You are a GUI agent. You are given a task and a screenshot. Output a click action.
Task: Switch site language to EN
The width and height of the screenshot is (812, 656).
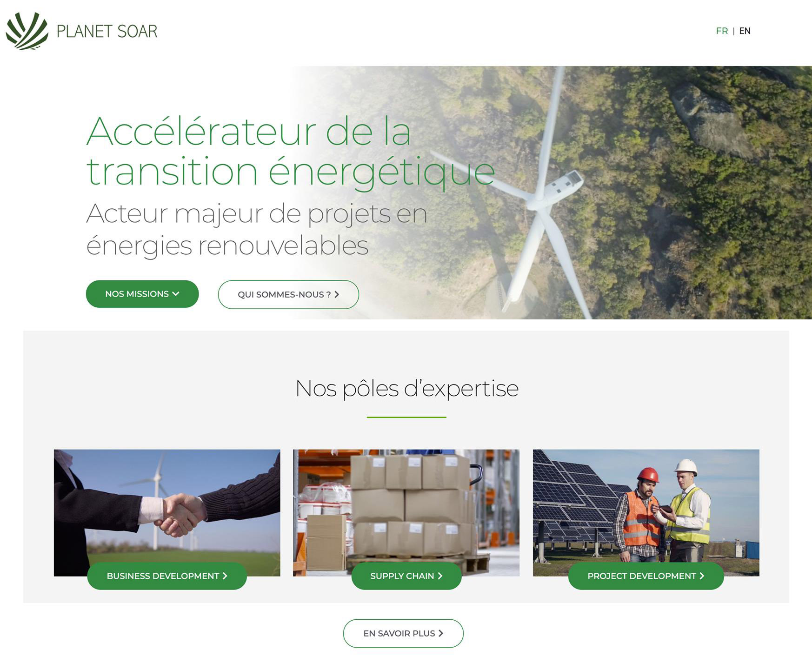(x=745, y=31)
